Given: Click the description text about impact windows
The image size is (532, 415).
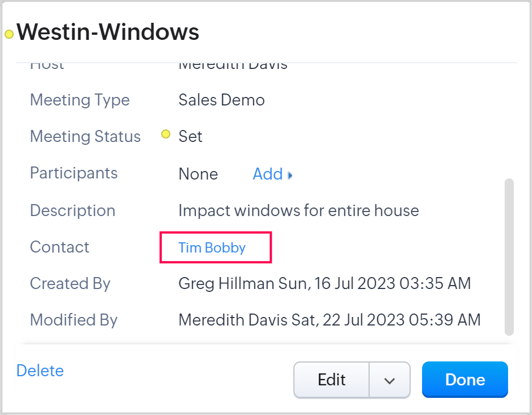Looking at the screenshot, I should 298,210.
